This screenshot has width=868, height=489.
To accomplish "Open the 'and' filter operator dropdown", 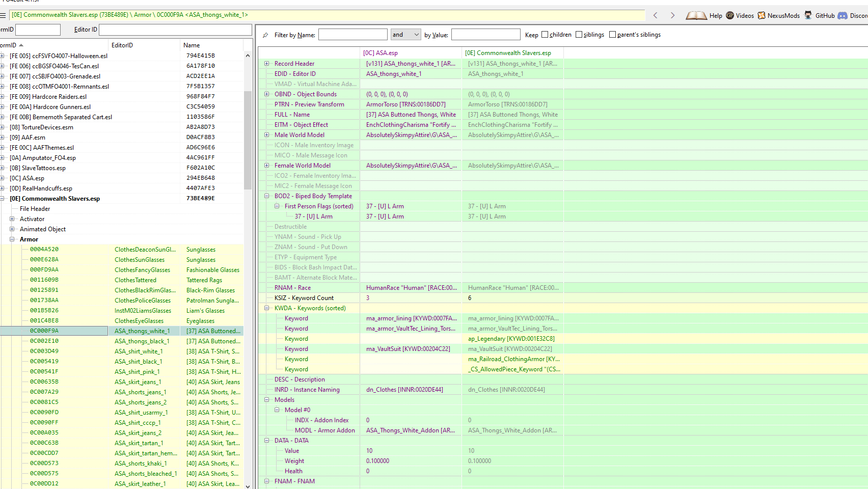I will click(x=405, y=35).
